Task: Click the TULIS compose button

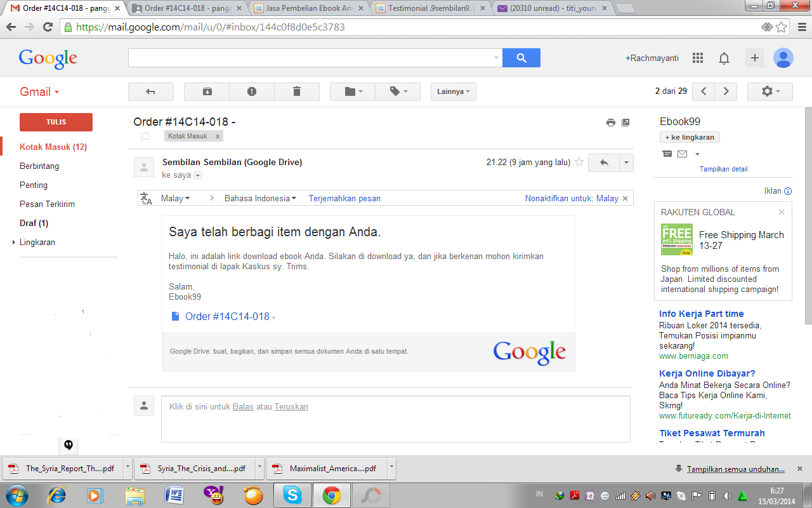Action: point(56,122)
